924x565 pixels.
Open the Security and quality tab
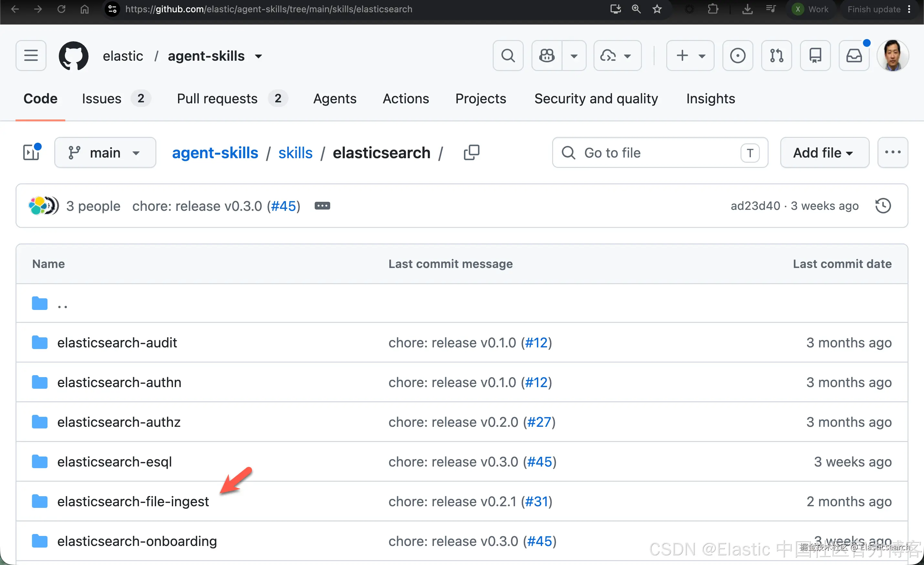coord(596,98)
